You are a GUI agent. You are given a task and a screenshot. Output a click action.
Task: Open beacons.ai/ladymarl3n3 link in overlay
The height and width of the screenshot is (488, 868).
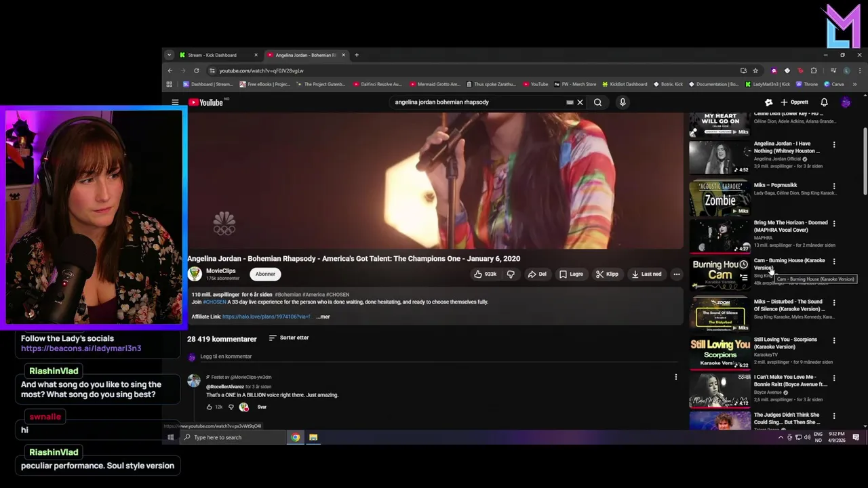coord(81,348)
